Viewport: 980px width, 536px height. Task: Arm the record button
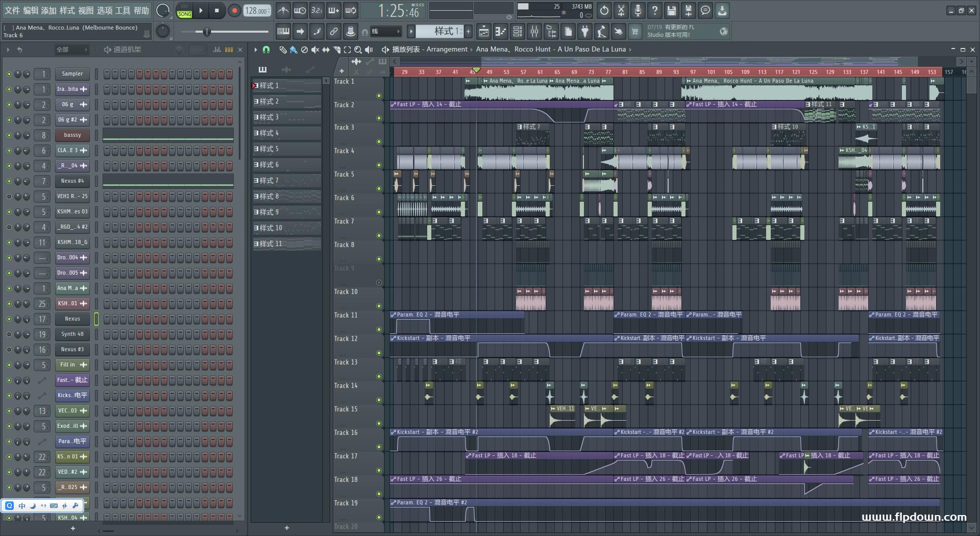pyautogui.click(x=234, y=10)
